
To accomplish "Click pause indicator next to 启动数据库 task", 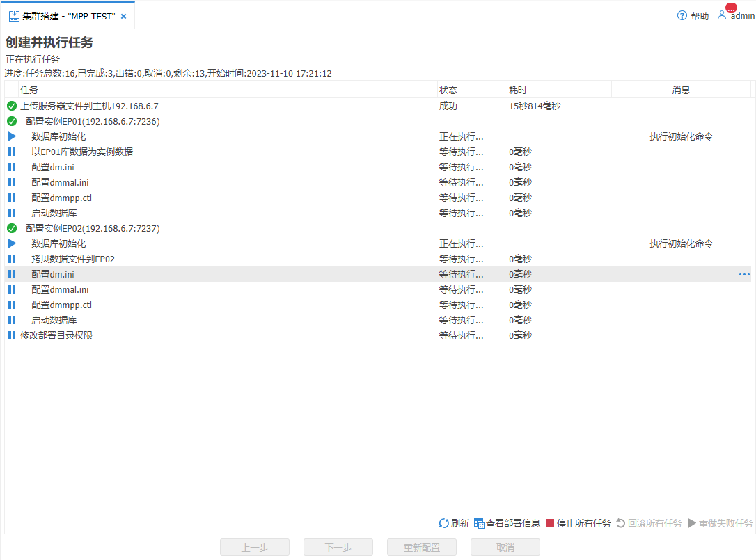I will 10,213.
